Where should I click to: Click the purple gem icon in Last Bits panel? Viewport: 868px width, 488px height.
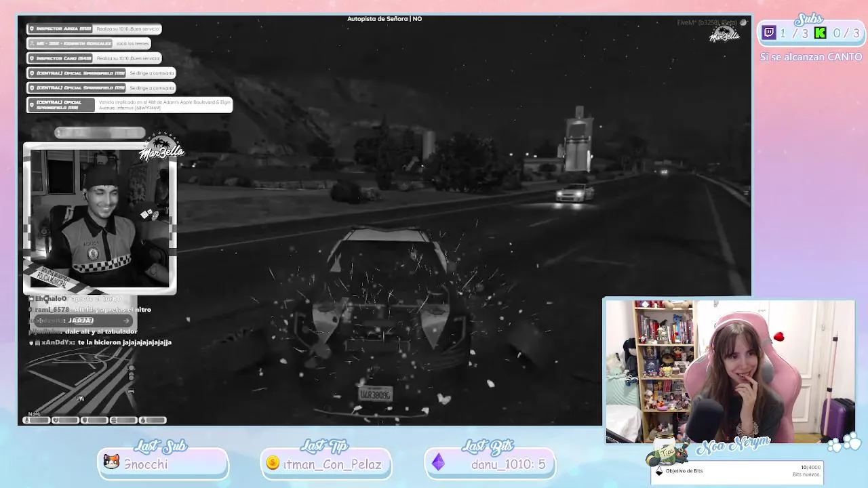(438, 463)
